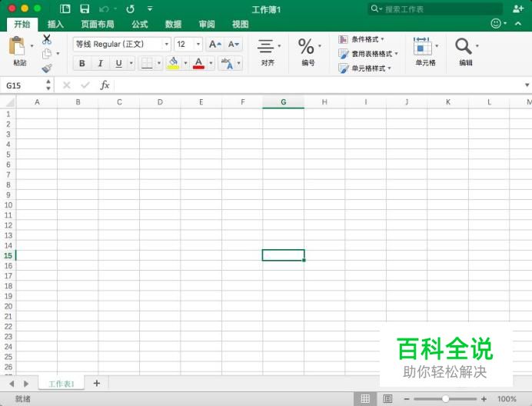Viewport: 532px width, 406px height.
Task: Switch to the 开始 (Home) tab
Action: tap(22, 24)
